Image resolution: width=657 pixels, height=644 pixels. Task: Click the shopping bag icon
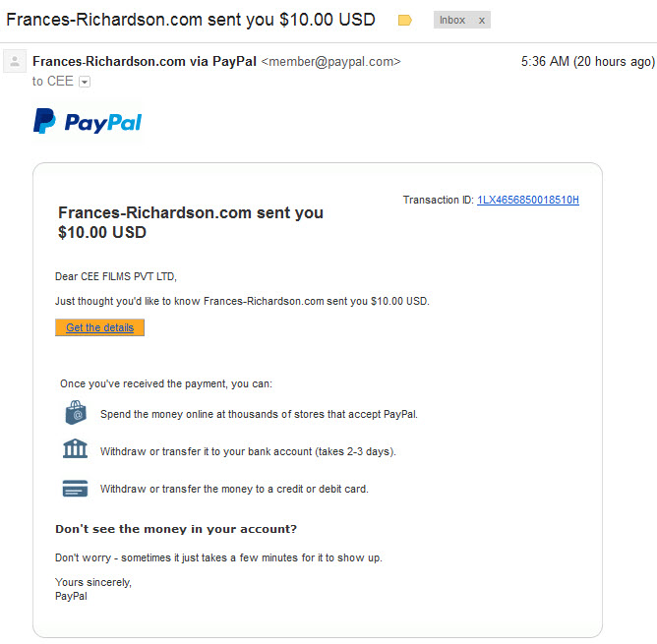pyautogui.click(x=76, y=413)
